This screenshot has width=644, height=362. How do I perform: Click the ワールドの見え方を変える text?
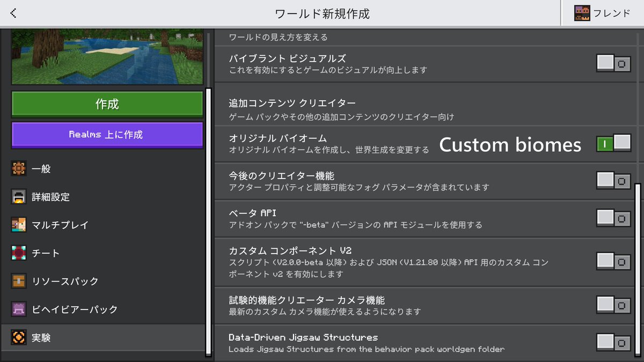pos(278,38)
